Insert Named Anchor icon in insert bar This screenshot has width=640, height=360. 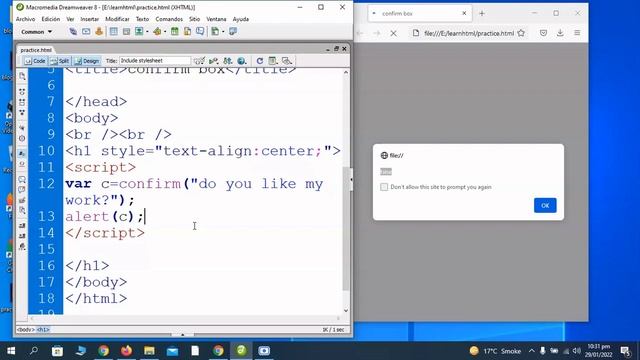(99, 31)
